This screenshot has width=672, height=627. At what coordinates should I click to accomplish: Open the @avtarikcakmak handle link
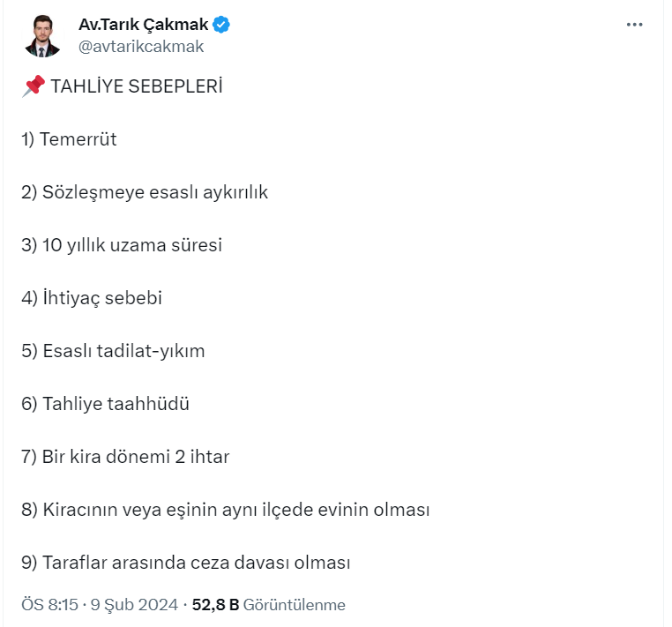[141, 47]
